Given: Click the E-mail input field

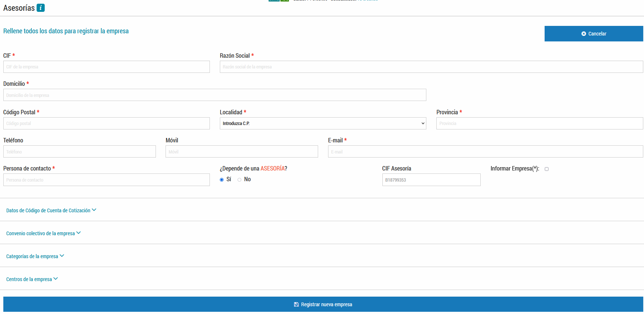Looking at the screenshot, I should pos(485,152).
